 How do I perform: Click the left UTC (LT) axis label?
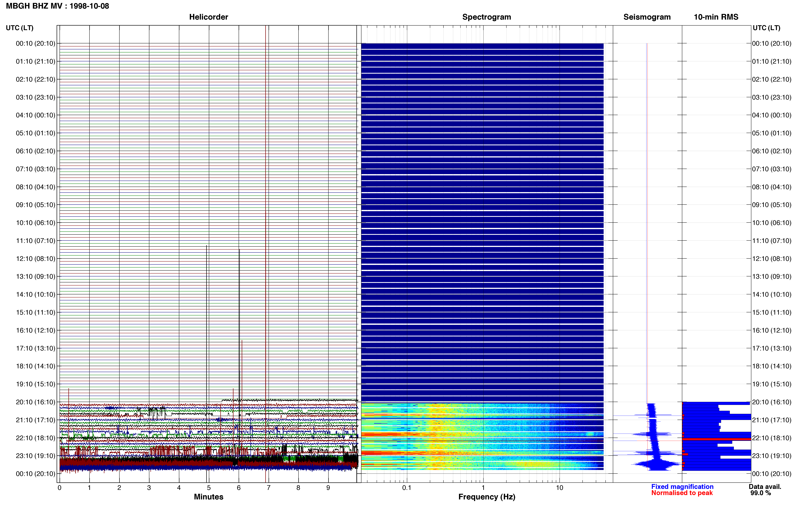coord(19,28)
